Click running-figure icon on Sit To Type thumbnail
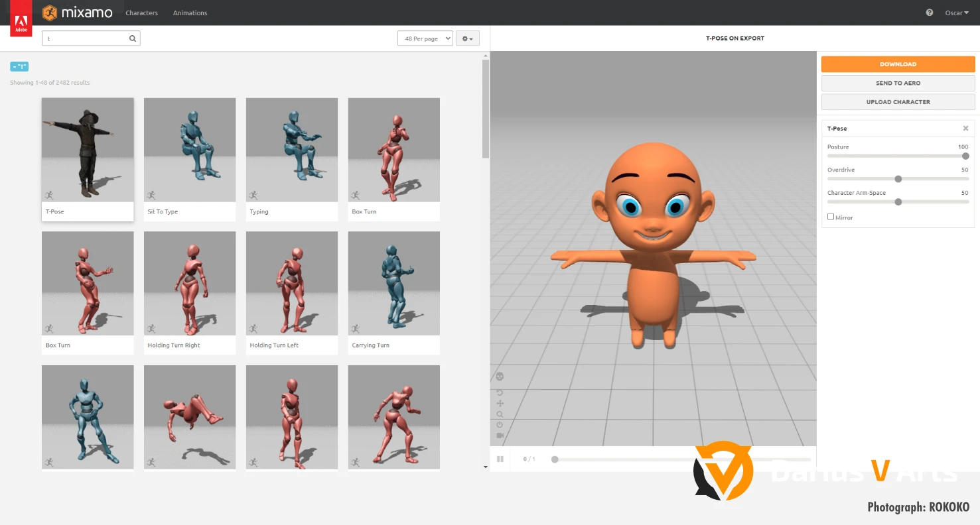This screenshot has height=525, width=980. (x=151, y=195)
